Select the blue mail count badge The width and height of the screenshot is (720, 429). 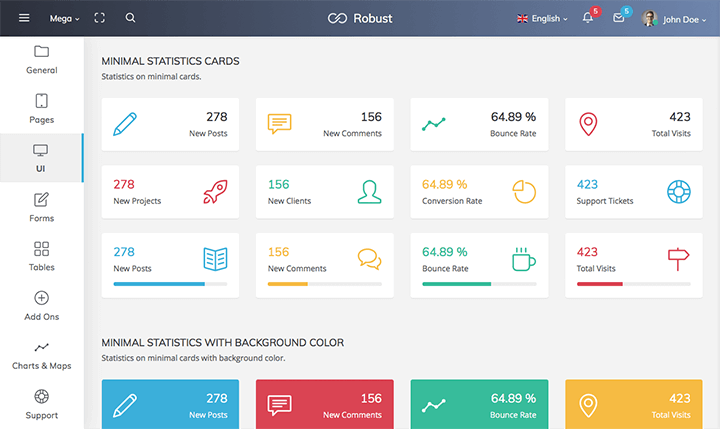(626, 11)
